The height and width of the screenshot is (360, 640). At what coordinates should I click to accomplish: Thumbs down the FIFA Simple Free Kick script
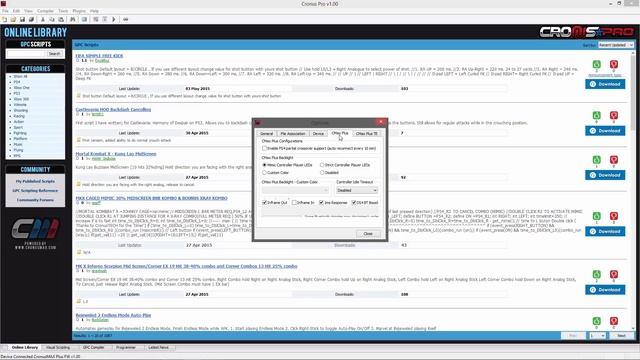pos(613,64)
